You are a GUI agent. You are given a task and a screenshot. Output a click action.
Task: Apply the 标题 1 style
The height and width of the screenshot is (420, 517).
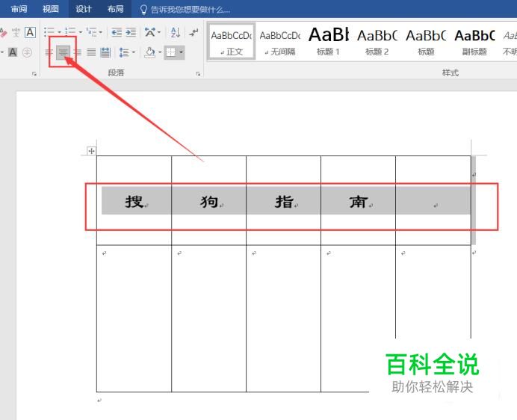coord(328,42)
